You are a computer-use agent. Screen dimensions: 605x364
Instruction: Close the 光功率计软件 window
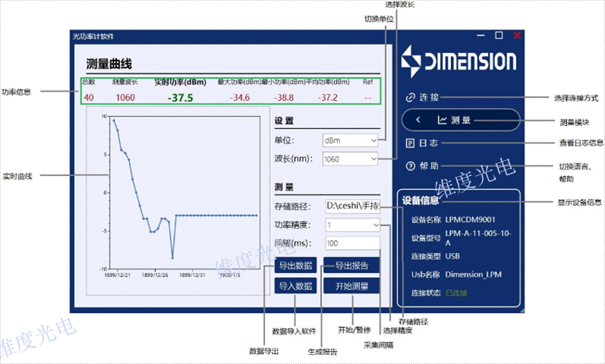point(517,36)
